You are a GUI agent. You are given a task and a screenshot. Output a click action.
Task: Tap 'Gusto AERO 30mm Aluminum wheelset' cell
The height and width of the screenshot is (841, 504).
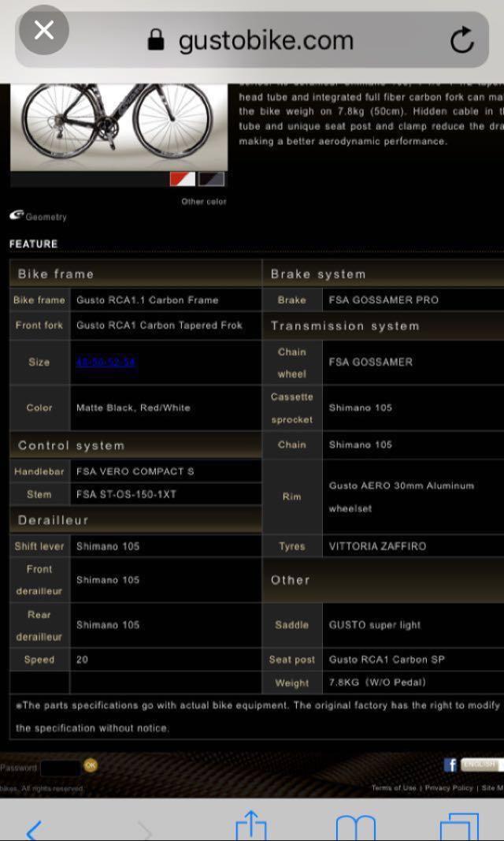413,497
